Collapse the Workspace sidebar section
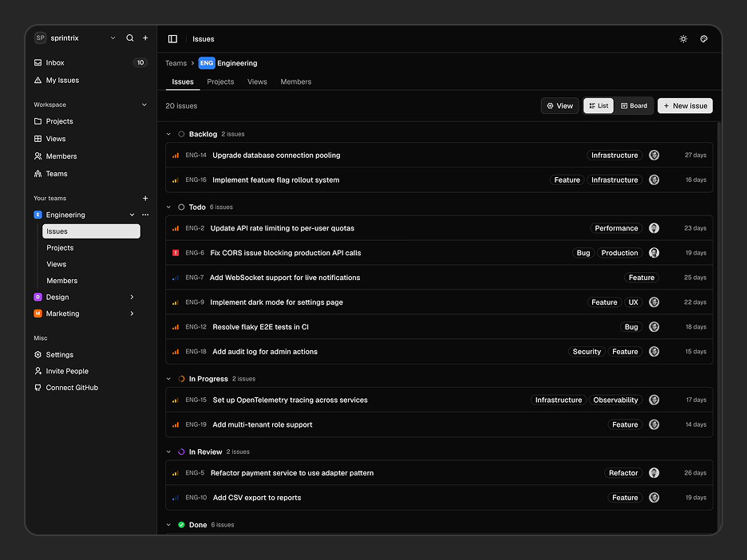The image size is (747, 560). (x=144, y=105)
